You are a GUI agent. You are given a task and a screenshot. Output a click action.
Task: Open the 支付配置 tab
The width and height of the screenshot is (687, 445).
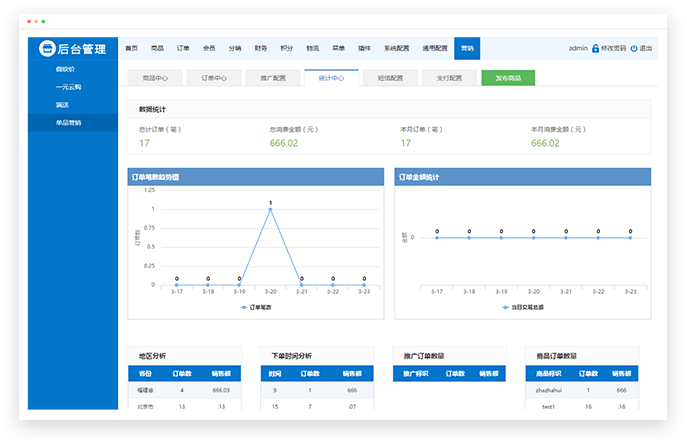[x=449, y=77]
